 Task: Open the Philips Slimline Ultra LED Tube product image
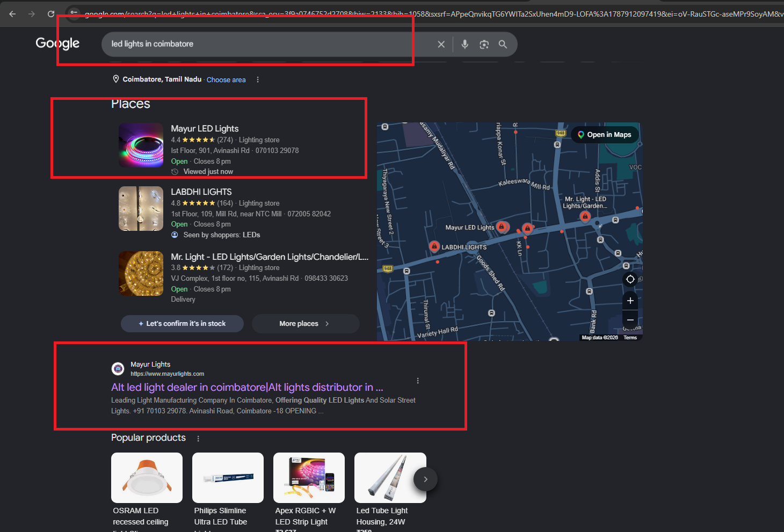click(228, 478)
